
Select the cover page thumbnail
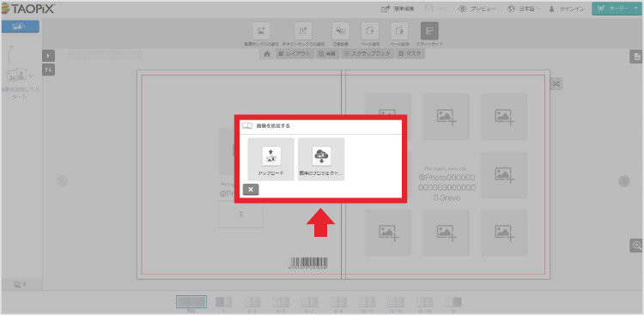point(191,302)
